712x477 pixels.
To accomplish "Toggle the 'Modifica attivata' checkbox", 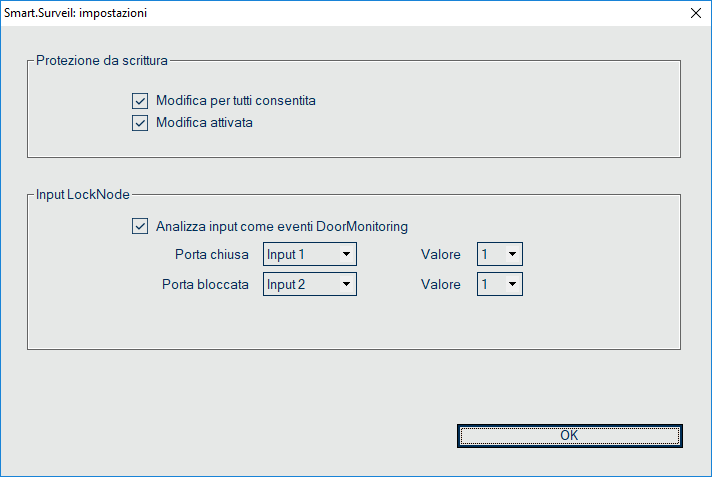I will pyautogui.click(x=139, y=124).
